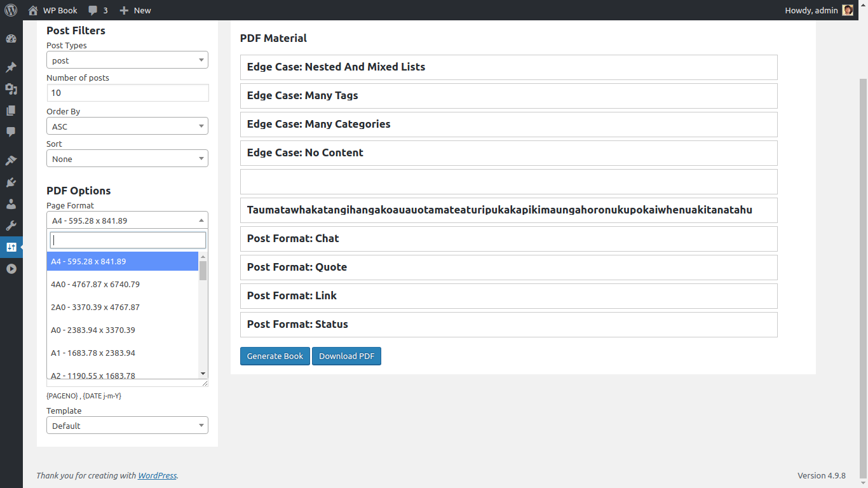Open the Tools wrench icon

pyautogui.click(x=11, y=226)
